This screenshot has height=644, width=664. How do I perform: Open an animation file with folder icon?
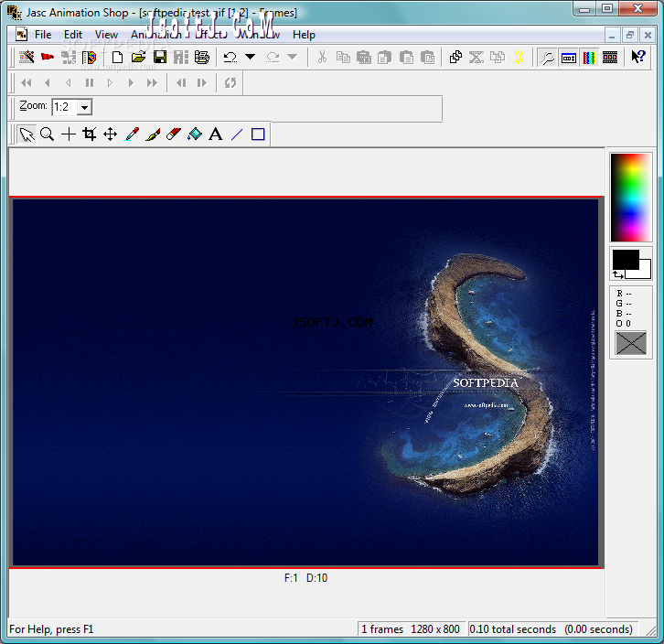[x=138, y=57]
